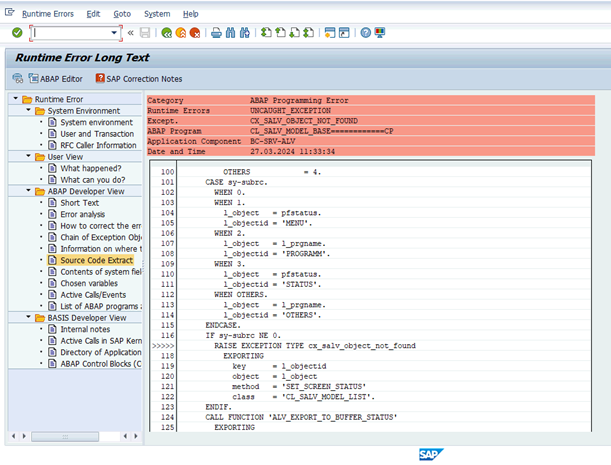Open Active Calls in SAP Kernel item
This screenshot has height=465, width=611.
point(101,341)
